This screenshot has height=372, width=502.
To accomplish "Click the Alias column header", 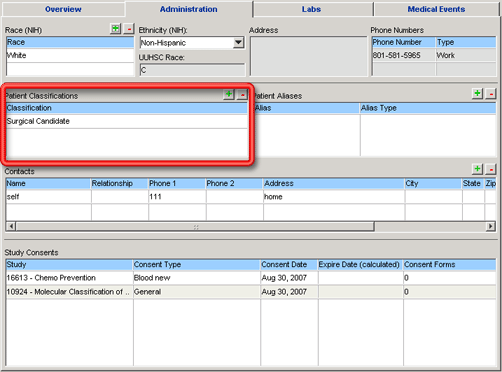I will (307, 108).
